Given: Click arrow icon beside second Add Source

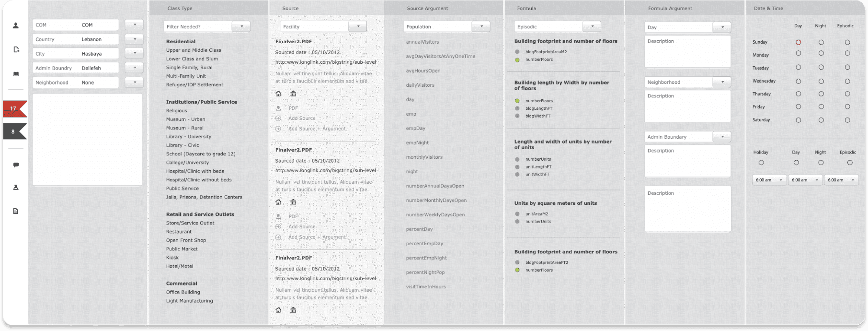Looking at the screenshot, I should pyautogui.click(x=278, y=226).
